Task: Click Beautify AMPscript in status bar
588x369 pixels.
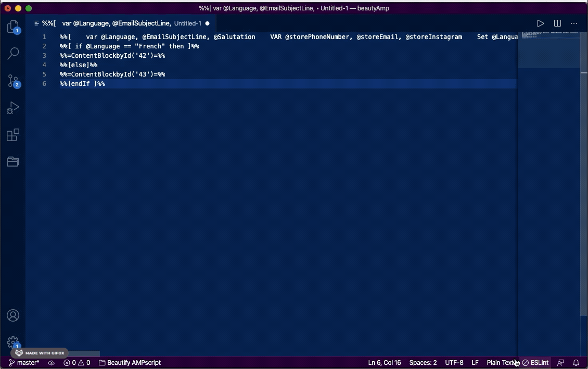Action: (130, 363)
